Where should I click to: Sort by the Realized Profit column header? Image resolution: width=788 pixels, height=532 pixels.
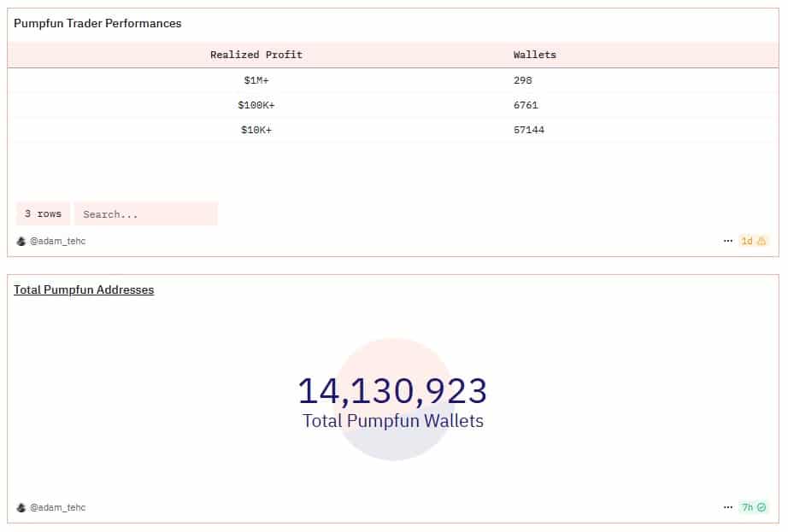256,55
